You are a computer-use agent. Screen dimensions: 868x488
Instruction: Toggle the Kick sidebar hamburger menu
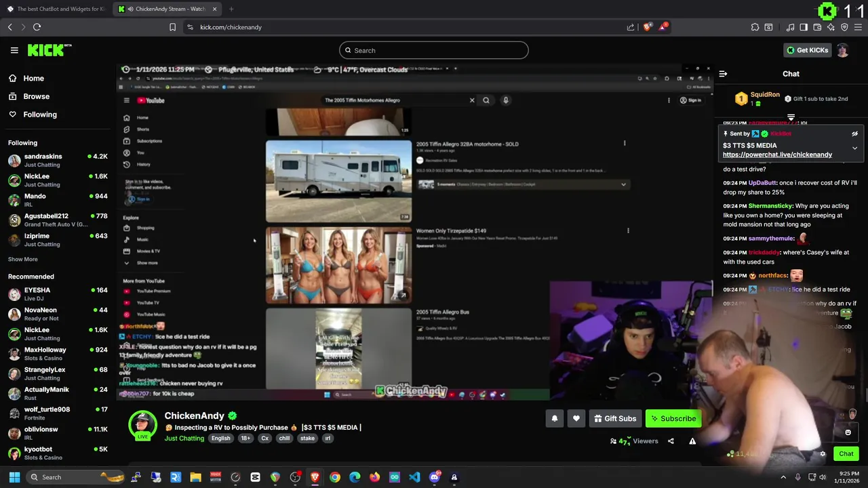[14, 50]
